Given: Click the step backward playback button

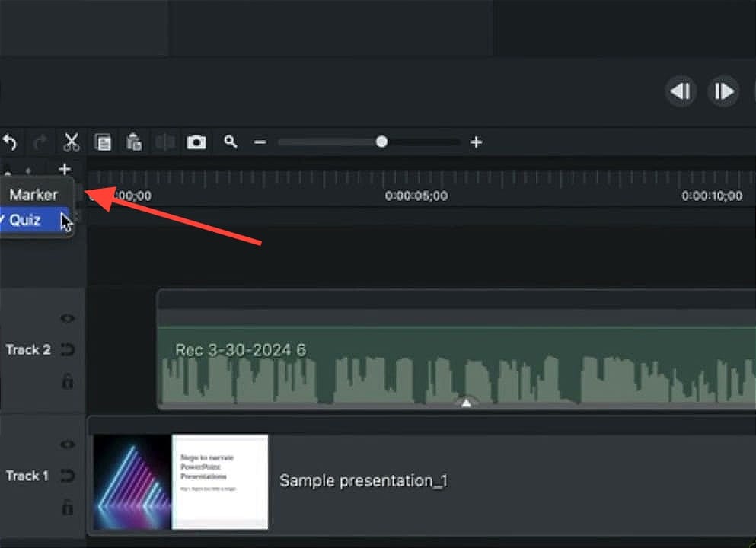Looking at the screenshot, I should [x=680, y=91].
